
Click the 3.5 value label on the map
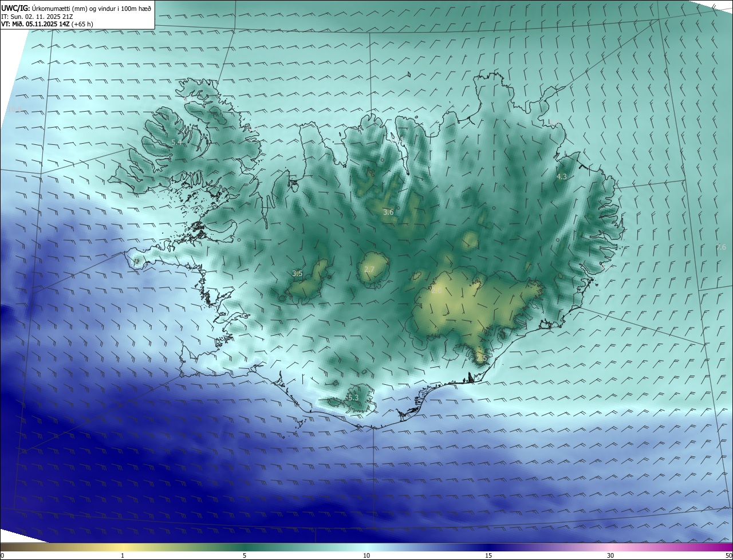pyautogui.click(x=297, y=274)
